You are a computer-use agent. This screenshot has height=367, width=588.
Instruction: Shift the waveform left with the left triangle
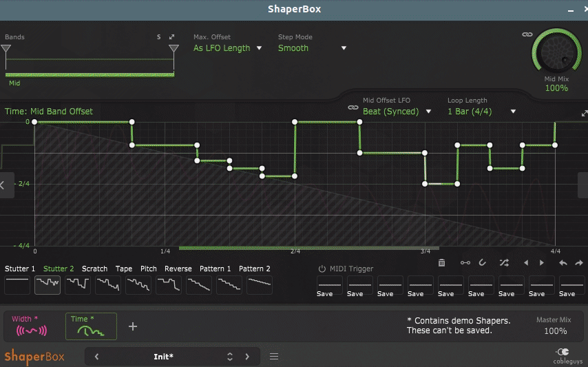pyautogui.click(x=526, y=263)
